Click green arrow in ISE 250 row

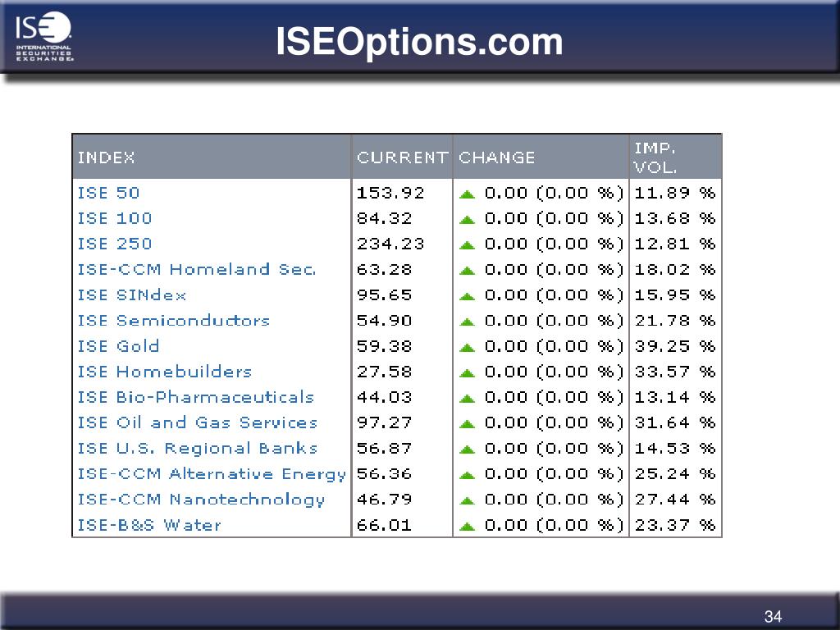click(x=467, y=244)
